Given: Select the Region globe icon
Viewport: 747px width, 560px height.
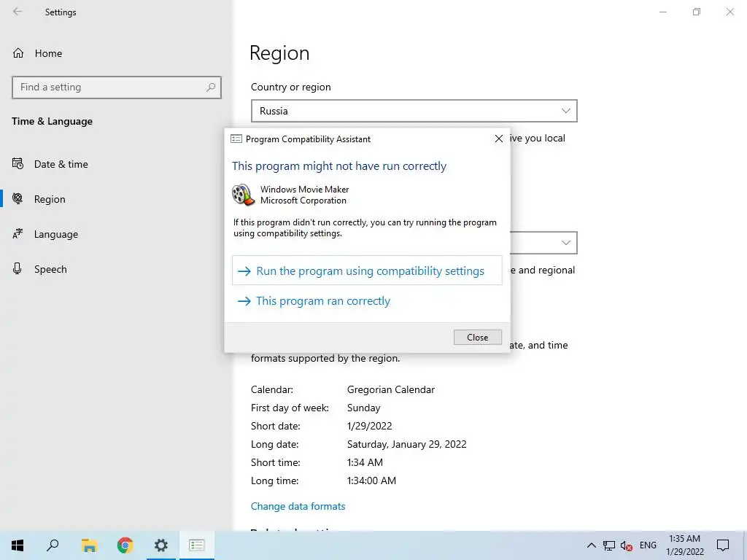Looking at the screenshot, I should pyautogui.click(x=18, y=199).
